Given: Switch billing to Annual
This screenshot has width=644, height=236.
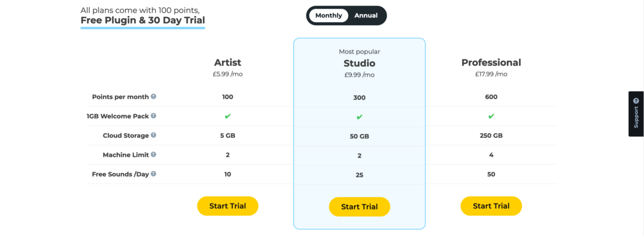Looking at the screenshot, I should [x=366, y=15].
